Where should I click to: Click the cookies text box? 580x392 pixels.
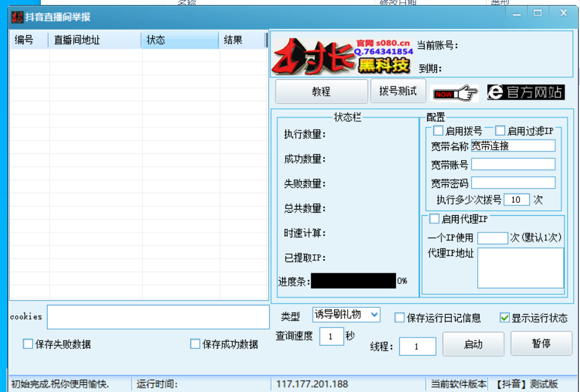(x=158, y=317)
